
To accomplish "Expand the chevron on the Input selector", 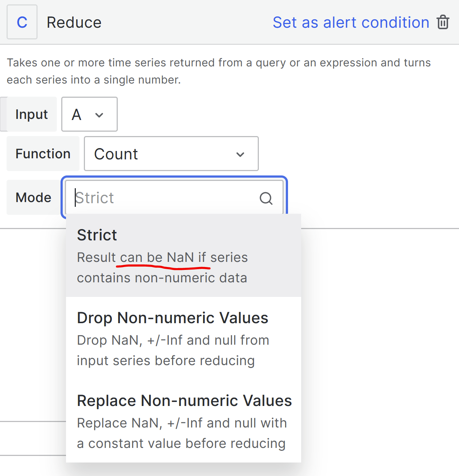I will (99, 115).
